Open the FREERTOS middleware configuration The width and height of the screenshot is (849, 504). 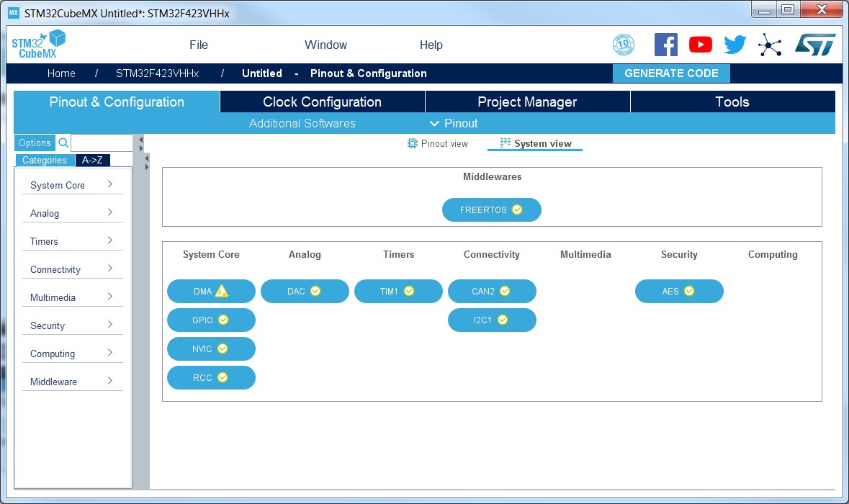[x=492, y=210]
